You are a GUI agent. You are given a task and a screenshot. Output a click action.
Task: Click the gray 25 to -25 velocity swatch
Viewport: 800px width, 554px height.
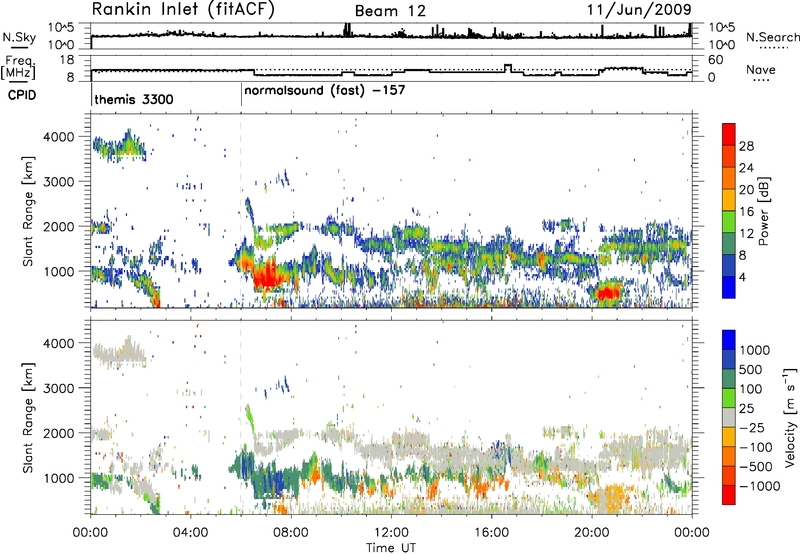(729, 418)
